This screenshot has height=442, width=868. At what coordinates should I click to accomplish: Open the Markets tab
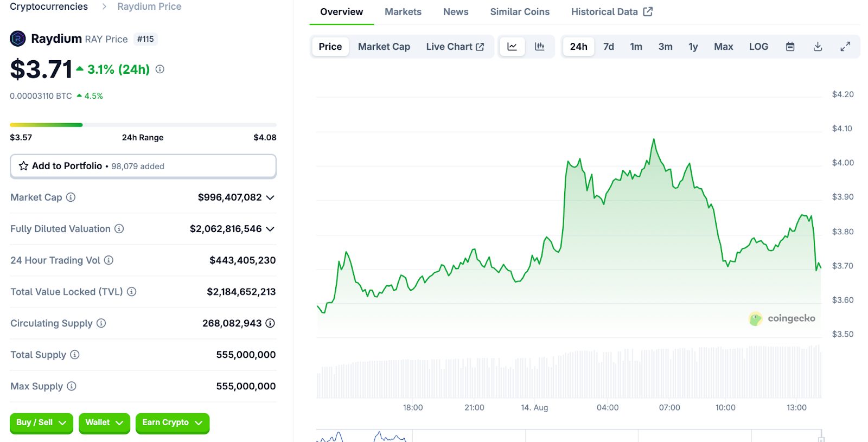(x=403, y=12)
